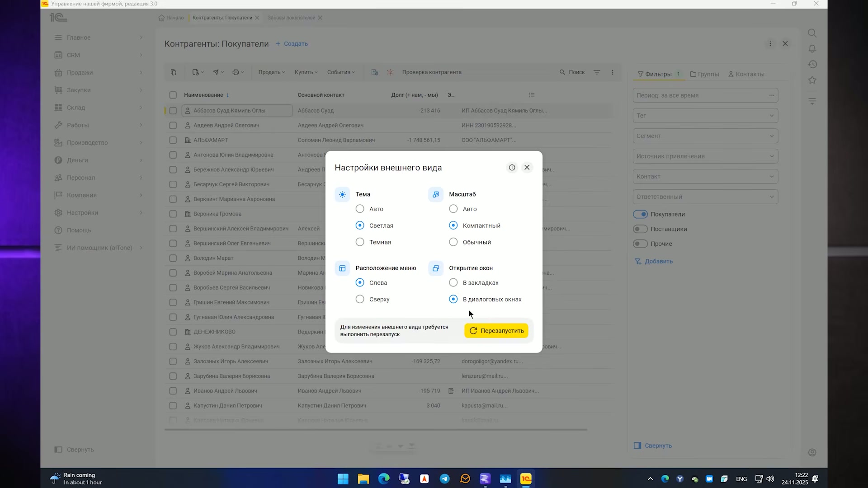Click the info icon in appearance settings dialog

[512, 168]
